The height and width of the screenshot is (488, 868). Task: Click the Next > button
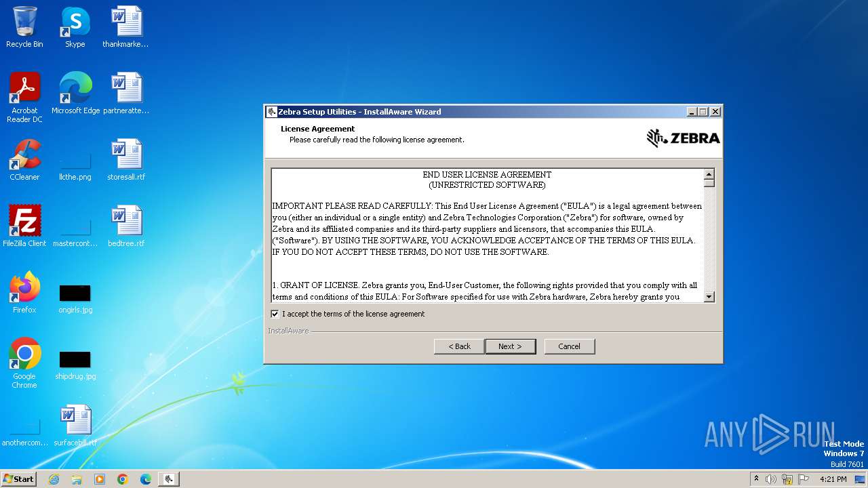(x=511, y=346)
